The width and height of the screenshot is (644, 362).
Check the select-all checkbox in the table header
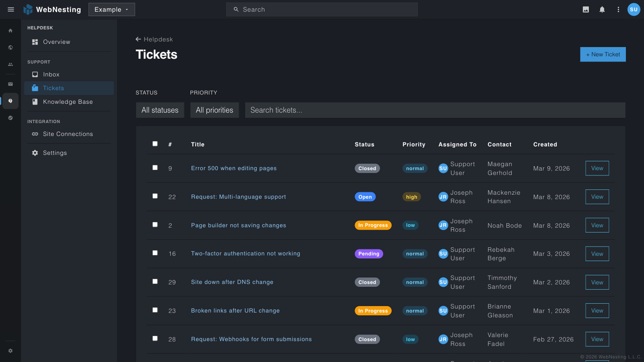pyautogui.click(x=155, y=144)
